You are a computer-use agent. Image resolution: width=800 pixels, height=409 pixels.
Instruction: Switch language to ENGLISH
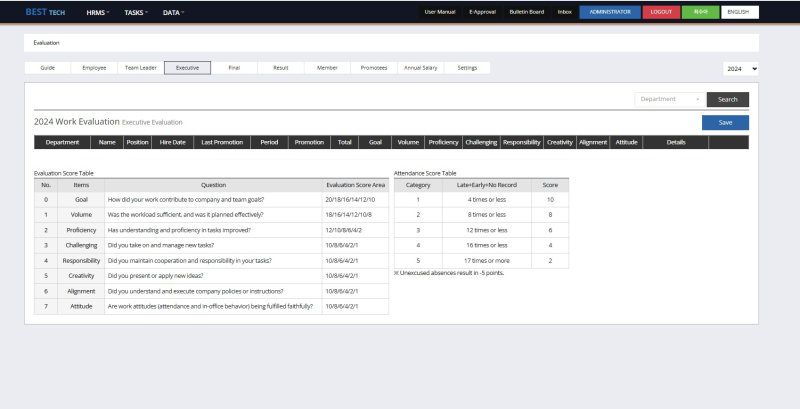click(x=739, y=12)
